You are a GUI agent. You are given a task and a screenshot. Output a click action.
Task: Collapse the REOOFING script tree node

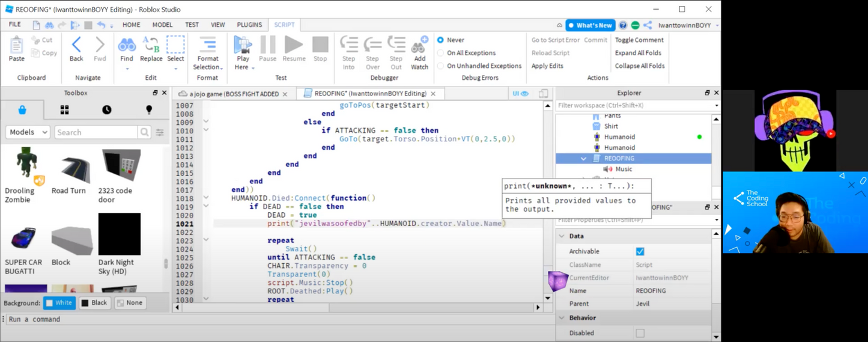click(583, 159)
